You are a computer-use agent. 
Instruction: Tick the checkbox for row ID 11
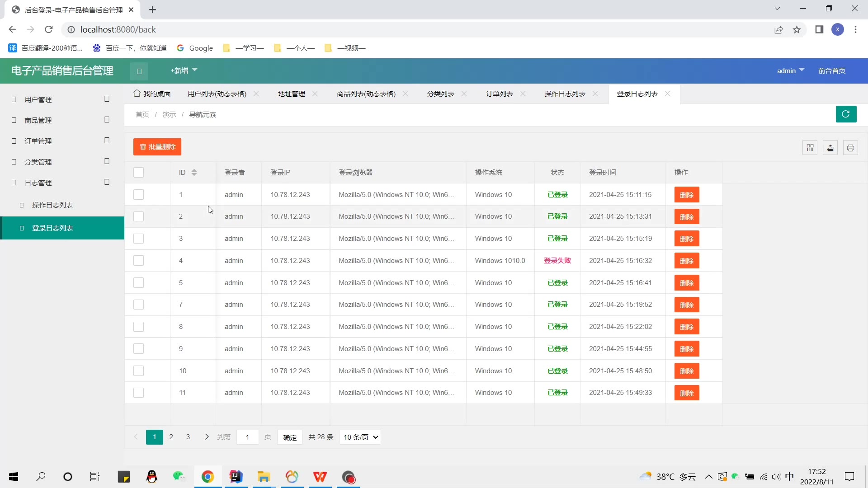[139, 393]
